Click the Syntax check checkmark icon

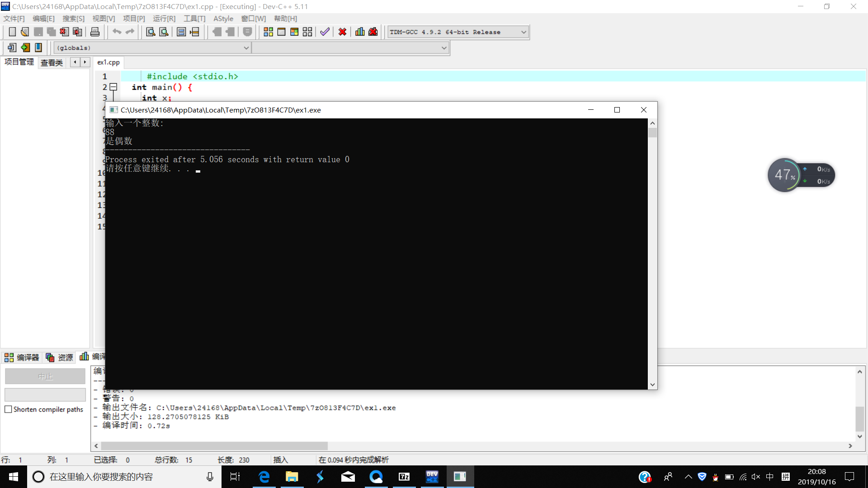coord(325,32)
